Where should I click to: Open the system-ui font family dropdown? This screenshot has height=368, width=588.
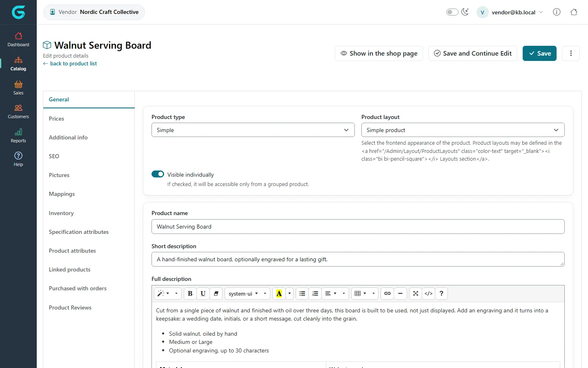tap(247, 294)
